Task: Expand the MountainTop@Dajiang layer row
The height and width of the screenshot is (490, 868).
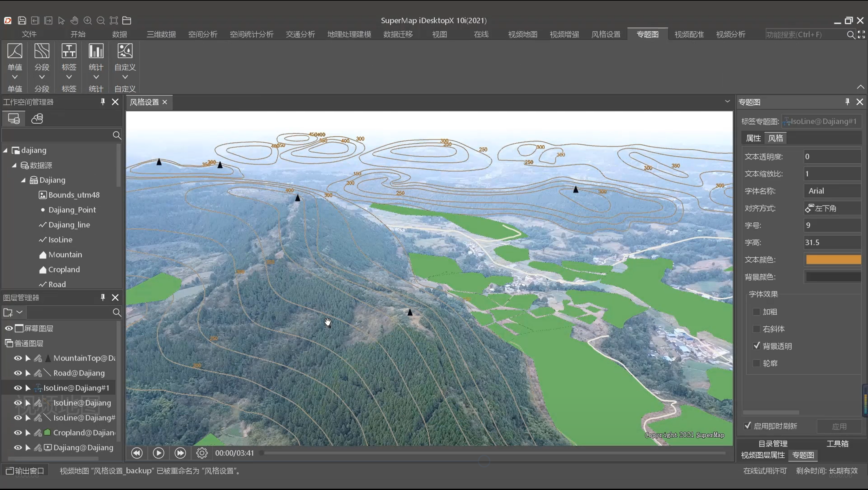Action: coord(28,358)
